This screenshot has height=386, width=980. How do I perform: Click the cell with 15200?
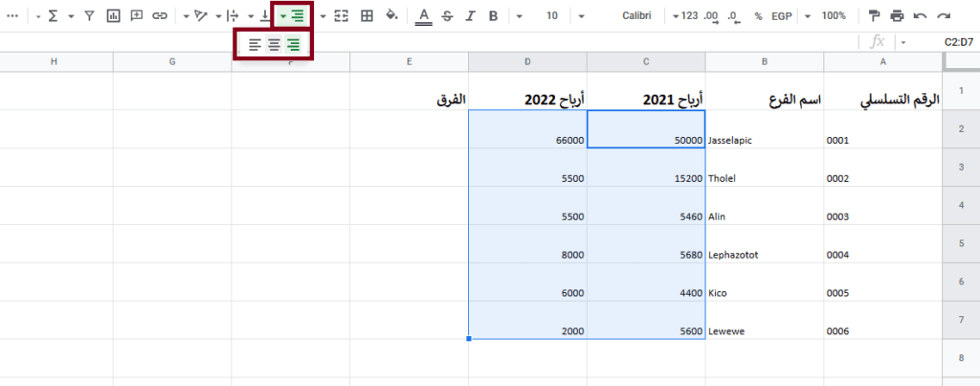(646, 168)
